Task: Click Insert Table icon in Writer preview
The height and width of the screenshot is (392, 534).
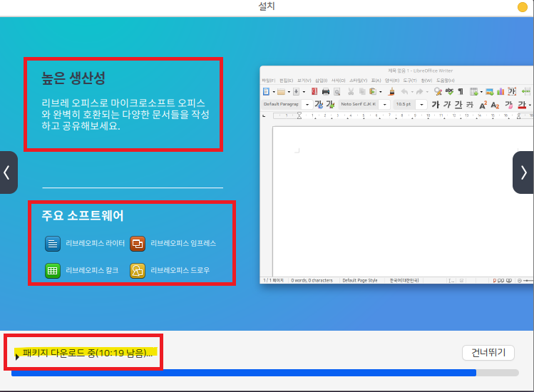Action: (473, 91)
